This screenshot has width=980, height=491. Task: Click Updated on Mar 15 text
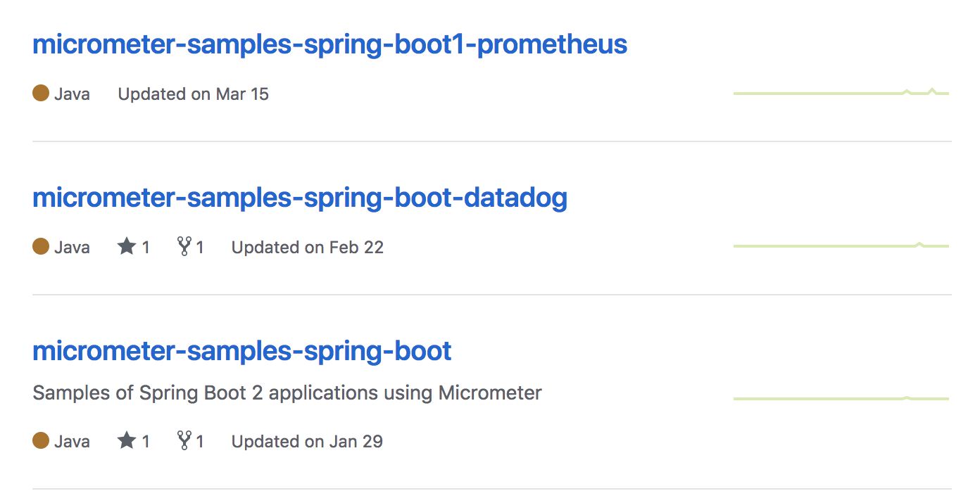tap(193, 94)
